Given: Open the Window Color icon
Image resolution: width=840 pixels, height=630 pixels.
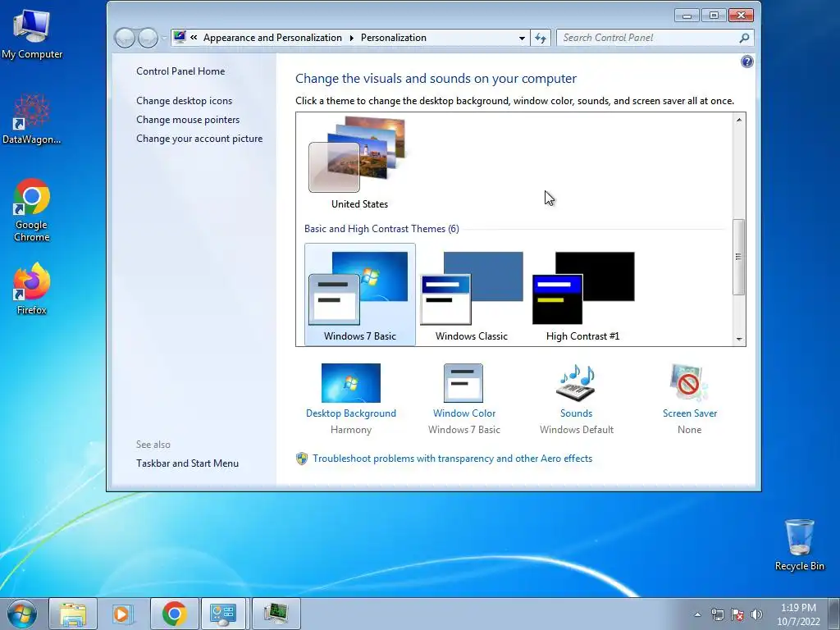Looking at the screenshot, I should tap(463, 383).
